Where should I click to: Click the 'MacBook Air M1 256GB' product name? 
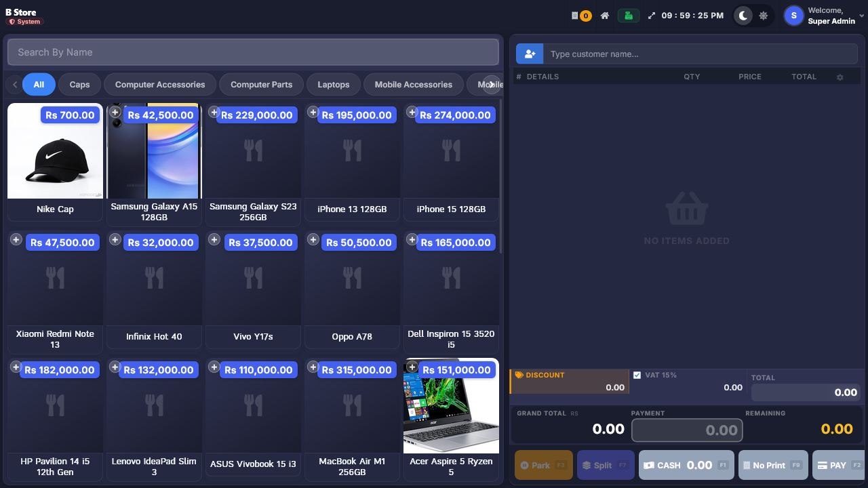[352, 466]
